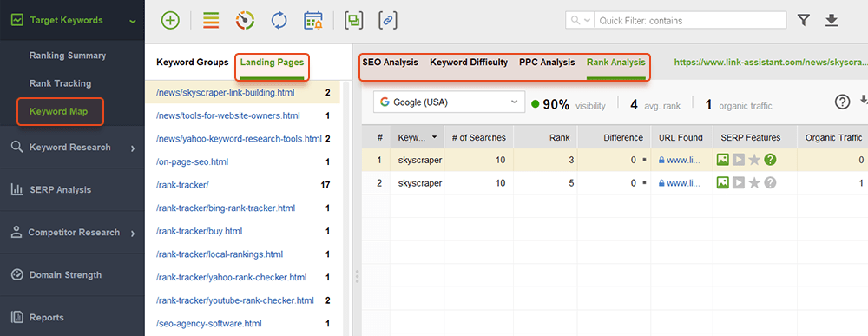The width and height of the screenshot is (868, 336).
Task: Open the Google (USA) search engine dropdown
Action: click(449, 102)
